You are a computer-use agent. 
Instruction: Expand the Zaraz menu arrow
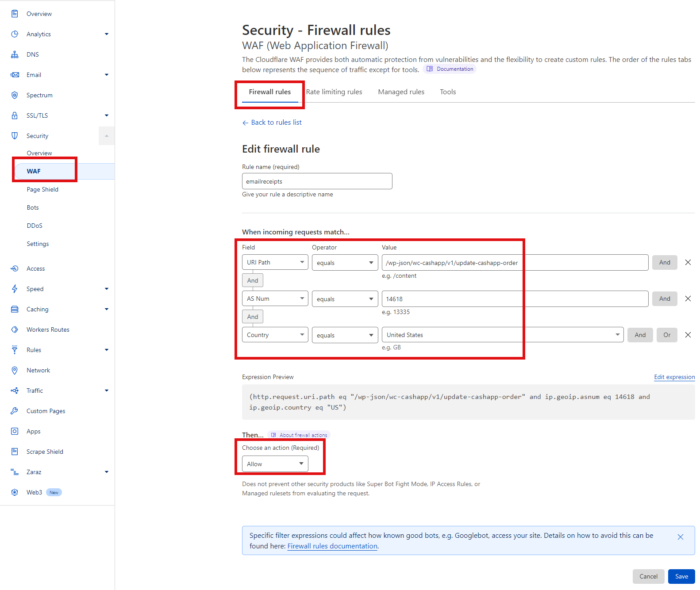[x=107, y=472]
